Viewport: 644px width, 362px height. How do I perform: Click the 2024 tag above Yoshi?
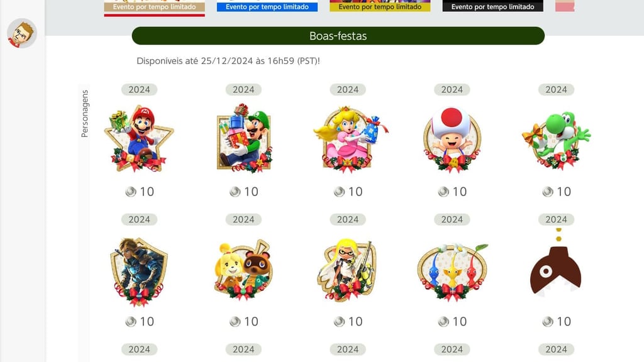[x=556, y=89]
